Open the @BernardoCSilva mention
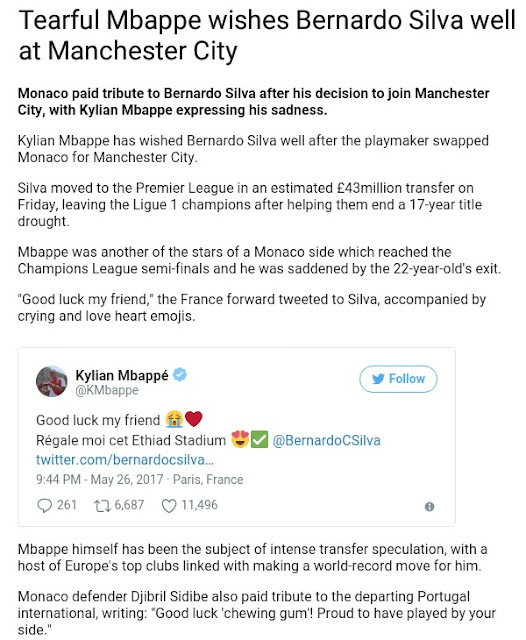526x640 pixels. point(326,440)
